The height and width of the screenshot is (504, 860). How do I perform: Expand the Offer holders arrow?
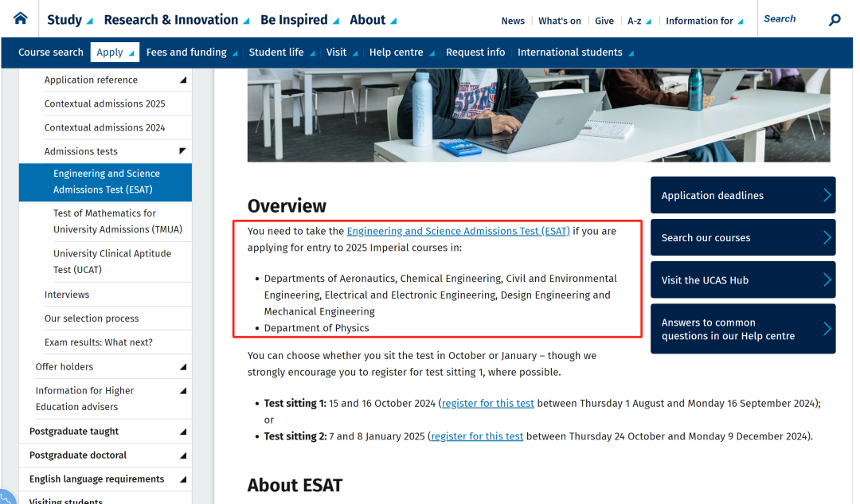pyautogui.click(x=183, y=367)
